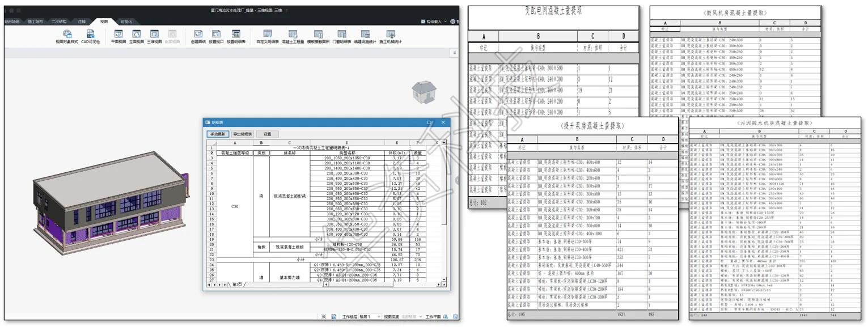Click the 导出明细表 export schedule button

click(242, 134)
